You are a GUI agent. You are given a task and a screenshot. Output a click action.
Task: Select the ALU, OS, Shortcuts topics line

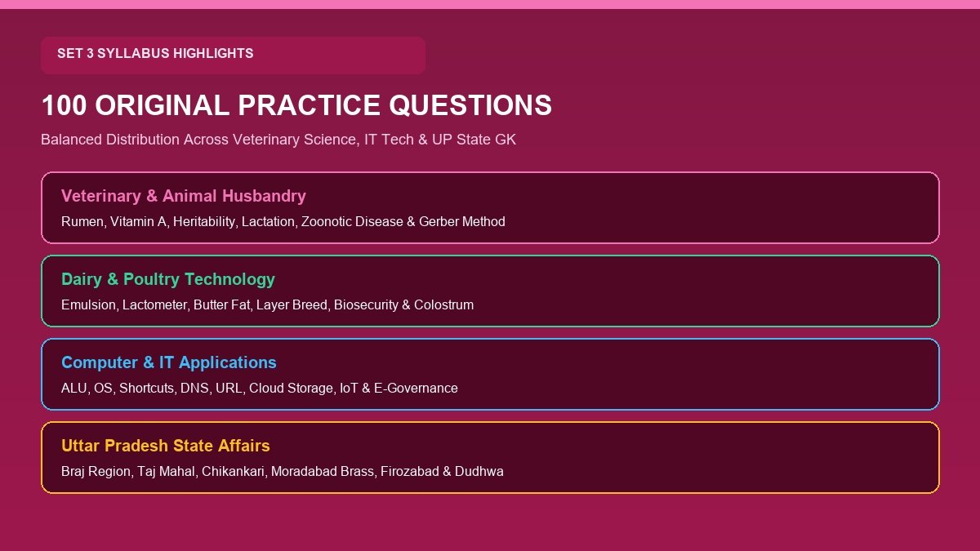(x=260, y=388)
